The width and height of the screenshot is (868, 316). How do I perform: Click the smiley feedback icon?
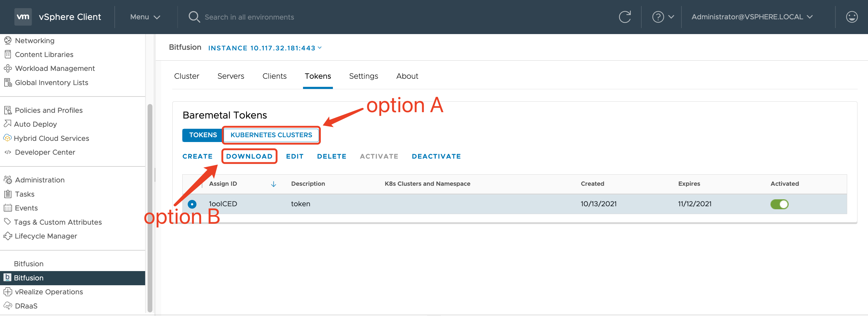click(x=851, y=17)
